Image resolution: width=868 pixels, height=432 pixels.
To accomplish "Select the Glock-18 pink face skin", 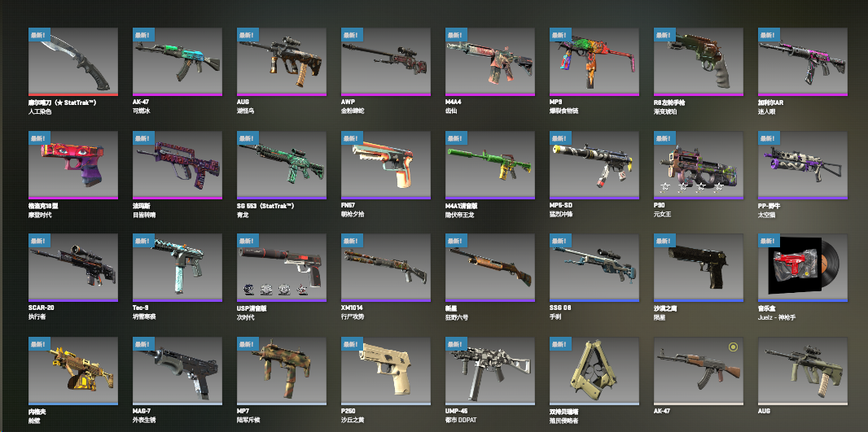I will 73,165.
